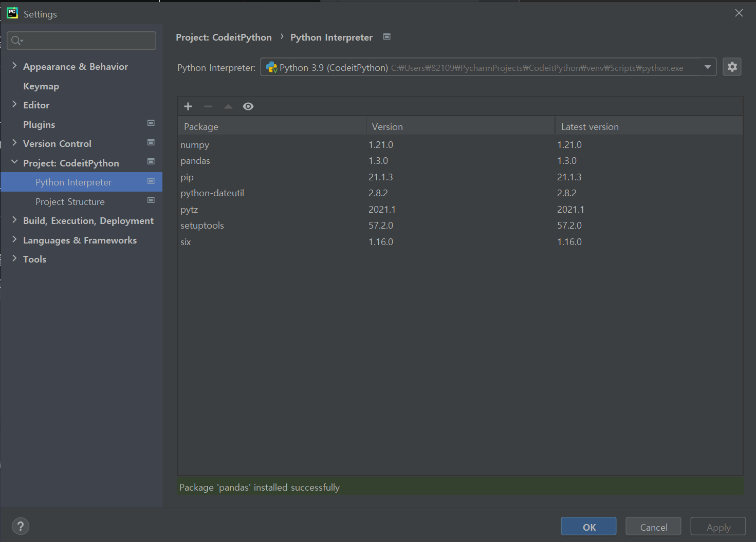Open the Python Interpreter dropdown arrow

click(708, 67)
